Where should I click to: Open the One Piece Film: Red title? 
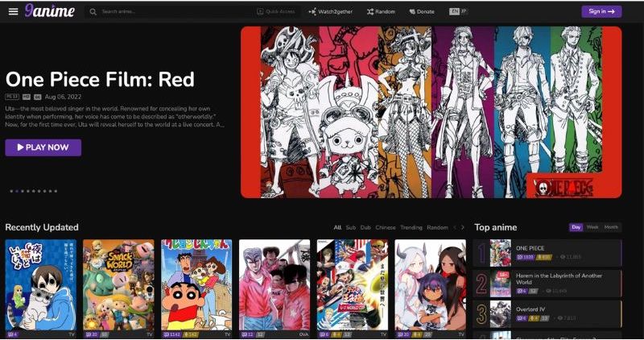click(x=100, y=79)
